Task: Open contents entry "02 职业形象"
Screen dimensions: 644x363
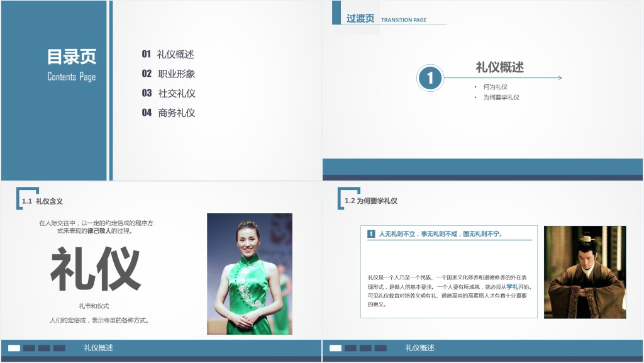Action: [169, 74]
